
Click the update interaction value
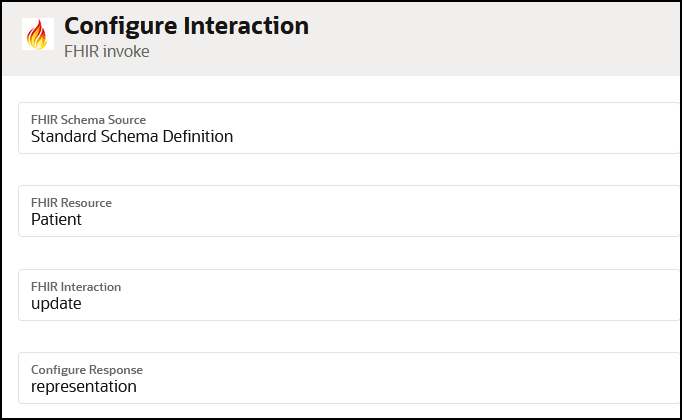coord(56,303)
